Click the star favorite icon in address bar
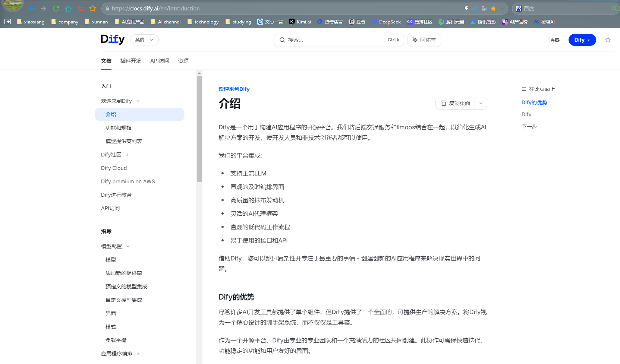The height and width of the screenshot is (364, 620). point(493,9)
